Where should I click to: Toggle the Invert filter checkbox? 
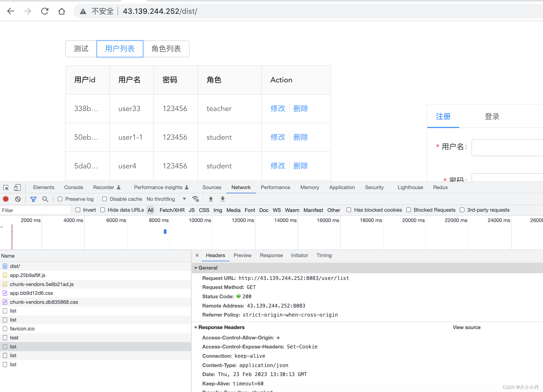point(78,210)
